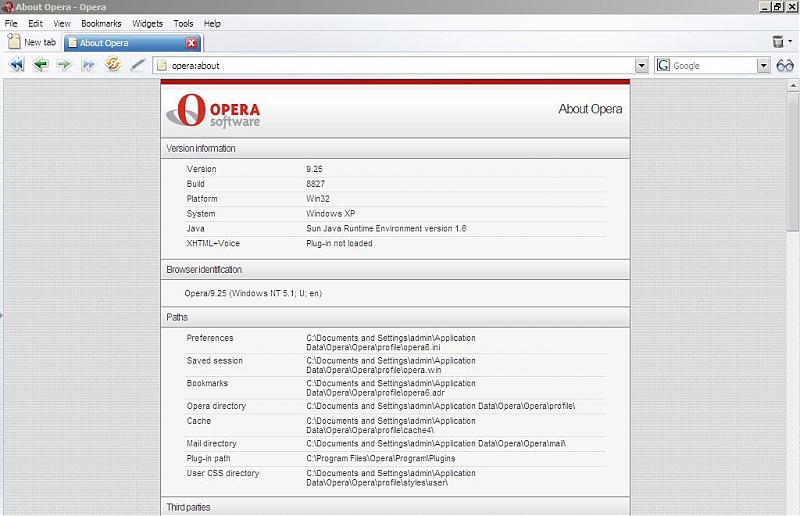800x516 pixels.
Task: Click the Rewind navigation icon
Action: [x=16, y=65]
